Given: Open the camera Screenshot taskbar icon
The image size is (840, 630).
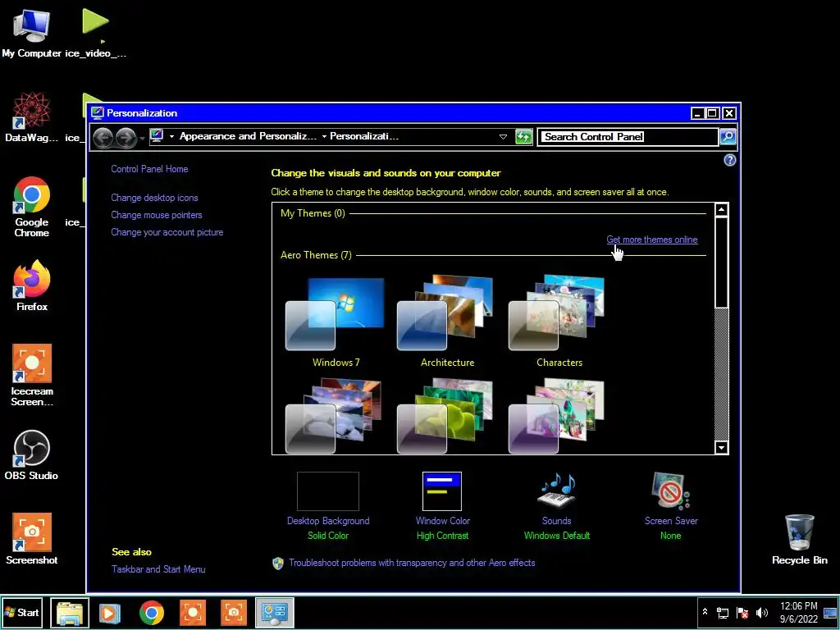Looking at the screenshot, I should 234,613.
